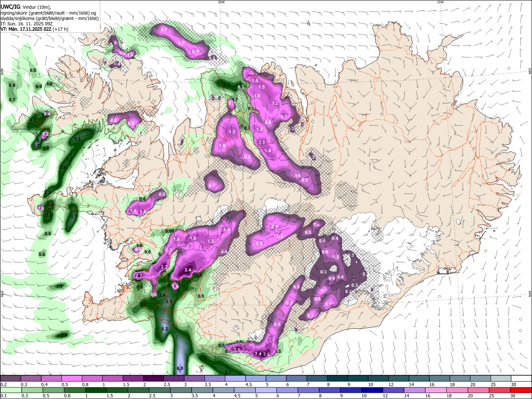532x399 pixels.
Task: Click the 1.7 rainfall value west of the coast
Action: pos(69,159)
